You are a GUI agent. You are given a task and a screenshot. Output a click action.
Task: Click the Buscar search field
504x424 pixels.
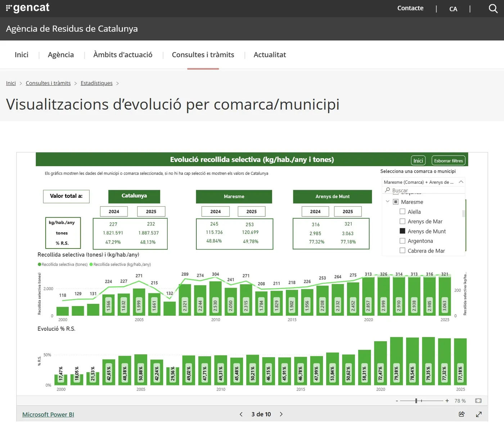[x=424, y=190]
